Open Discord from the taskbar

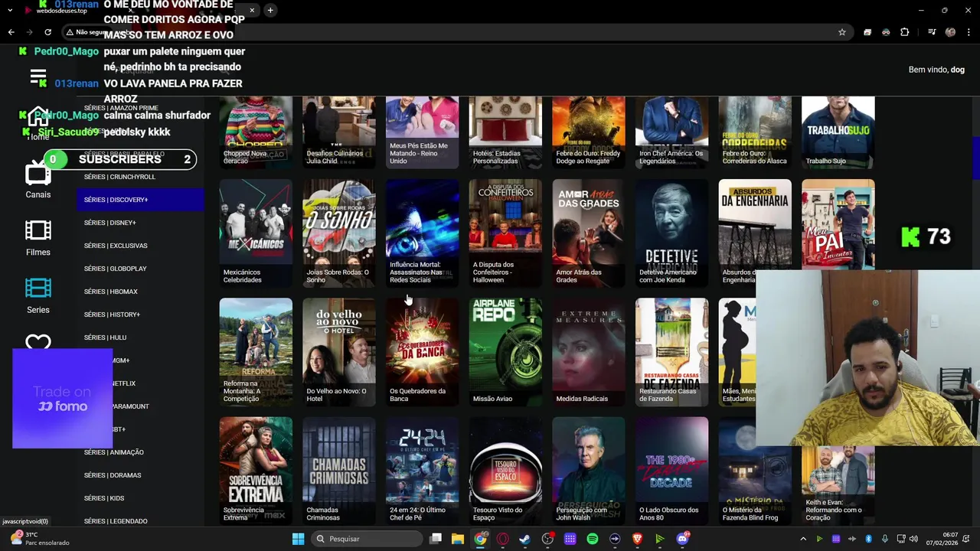[683, 539]
